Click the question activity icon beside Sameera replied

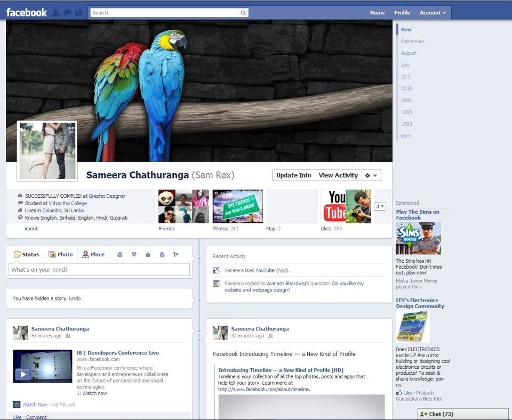click(217, 284)
